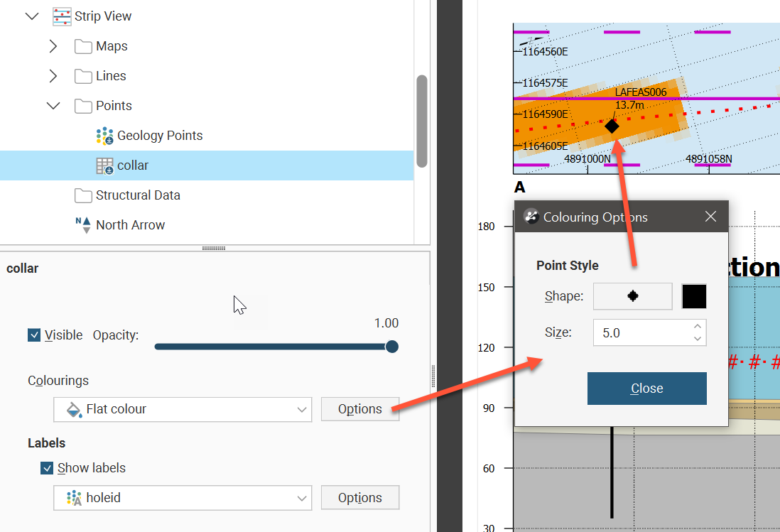Click the Geology Points icon

pos(105,136)
